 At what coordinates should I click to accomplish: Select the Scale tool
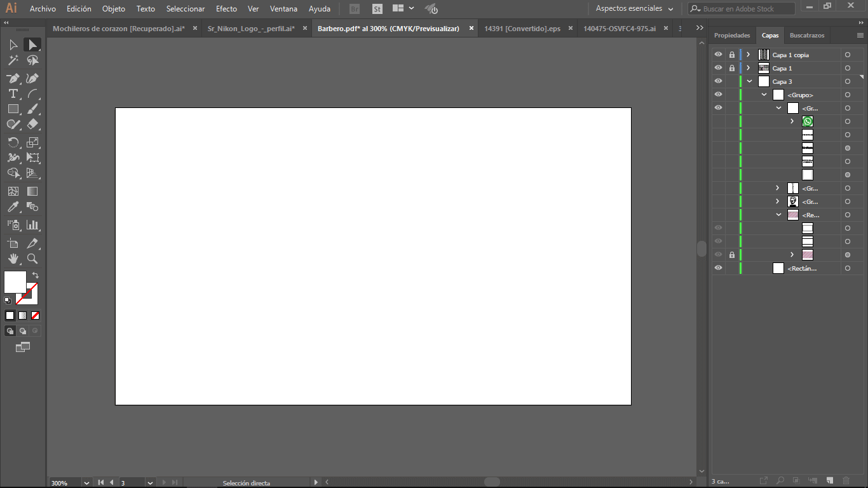[x=32, y=142]
